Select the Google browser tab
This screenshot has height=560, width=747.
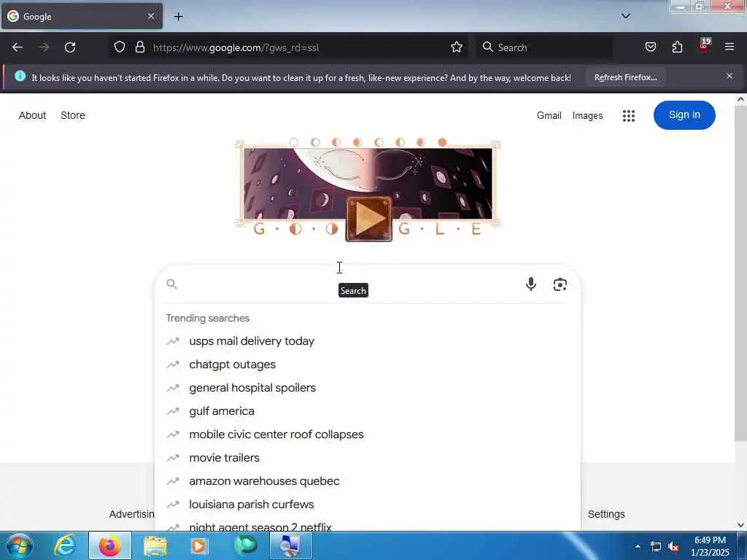(x=82, y=16)
